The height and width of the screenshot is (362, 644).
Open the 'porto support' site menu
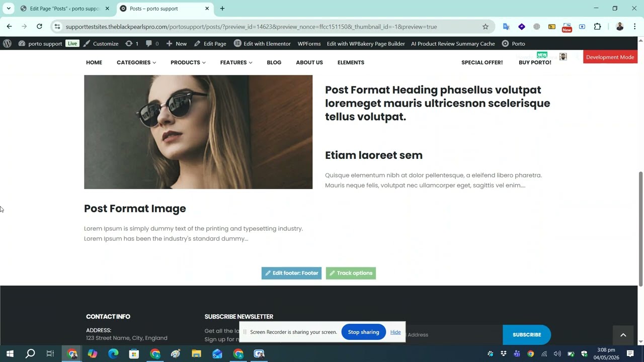[40, 44]
